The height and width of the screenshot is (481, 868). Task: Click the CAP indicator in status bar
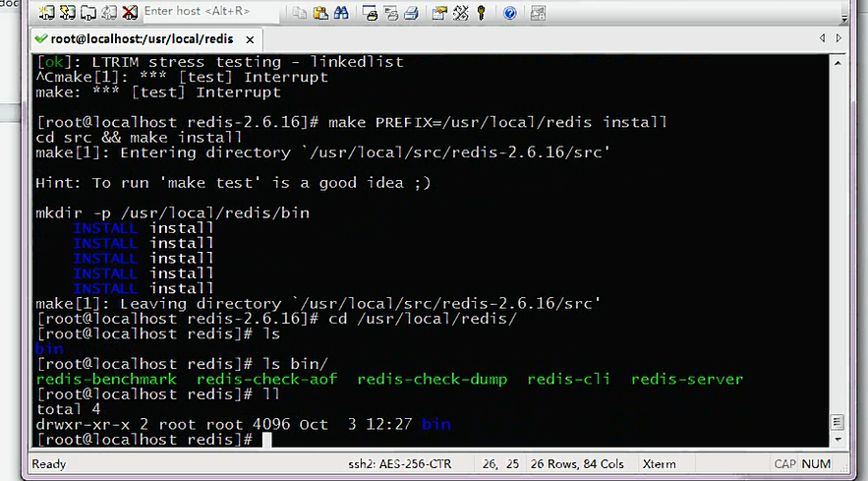click(x=785, y=464)
